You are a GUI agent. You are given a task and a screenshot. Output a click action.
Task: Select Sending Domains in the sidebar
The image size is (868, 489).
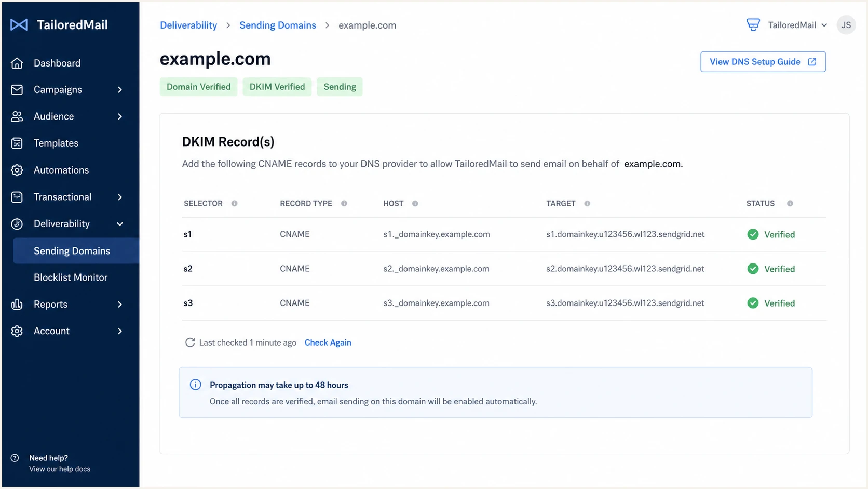point(76,251)
